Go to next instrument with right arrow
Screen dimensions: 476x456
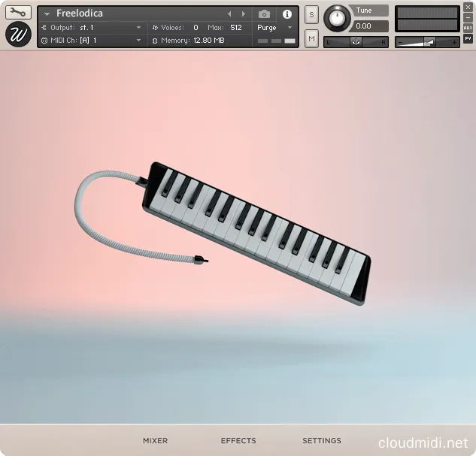point(243,14)
